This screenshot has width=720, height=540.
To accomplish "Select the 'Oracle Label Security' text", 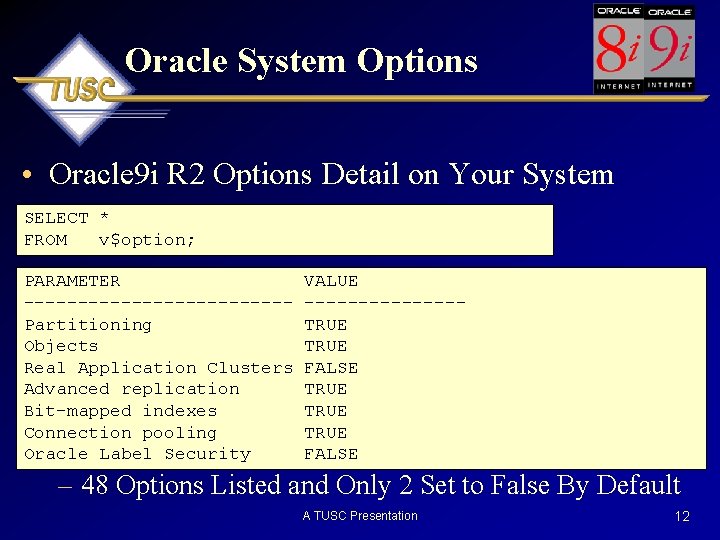I will coord(138,454).
